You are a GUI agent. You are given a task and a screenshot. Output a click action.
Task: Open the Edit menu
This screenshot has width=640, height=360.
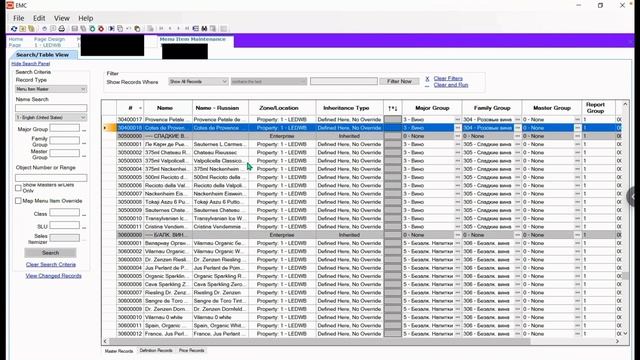[x=39, y=18]
